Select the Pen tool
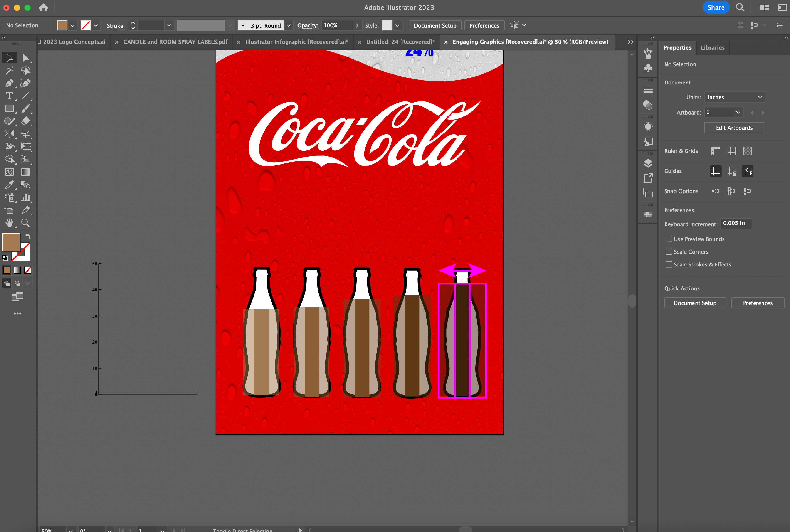Screen dimensions: 790x532 [9, 83]
